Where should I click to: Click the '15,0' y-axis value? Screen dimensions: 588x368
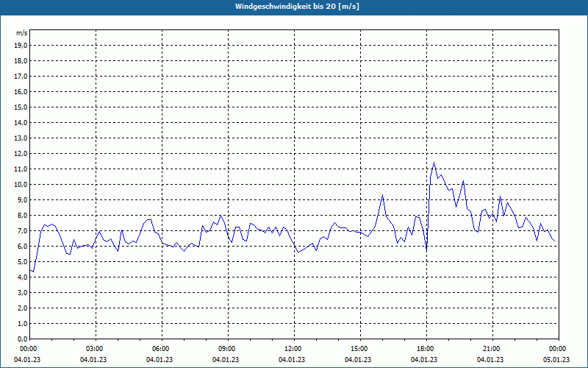click(x=21, y=107)
